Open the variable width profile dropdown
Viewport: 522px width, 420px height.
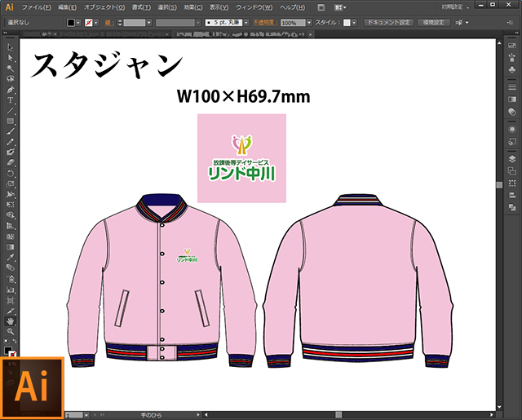pos(198,23)
